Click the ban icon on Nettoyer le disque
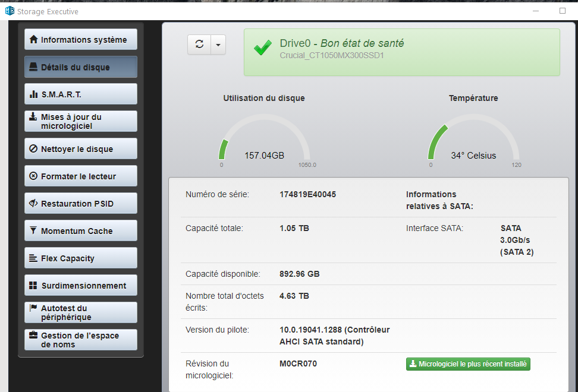578x392 pixels. pos(33,148)
